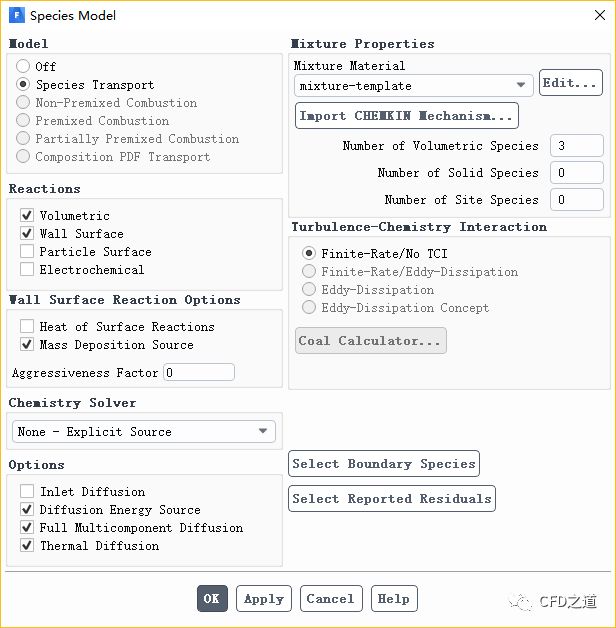Click the Fluent icon in the title bar
Image resolution: width=616 pixels, height=628 pixels.
click(x=17, y=15)
